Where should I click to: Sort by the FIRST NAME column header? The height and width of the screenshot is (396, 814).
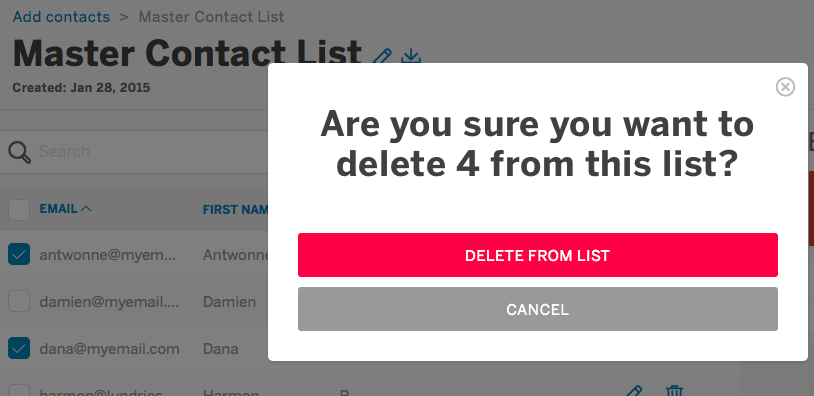(236, 209)
